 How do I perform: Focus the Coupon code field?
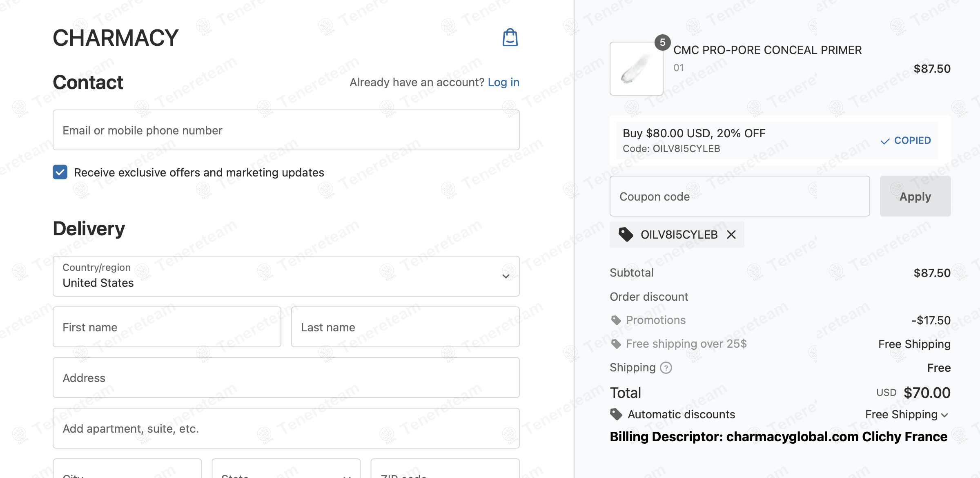pyautogui.click(x=739, y=196)
